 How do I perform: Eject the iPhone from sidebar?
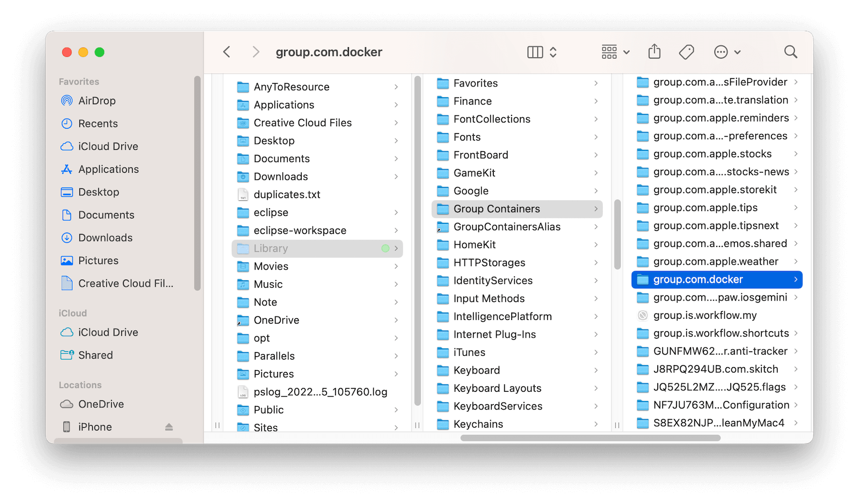click(169, 427)
